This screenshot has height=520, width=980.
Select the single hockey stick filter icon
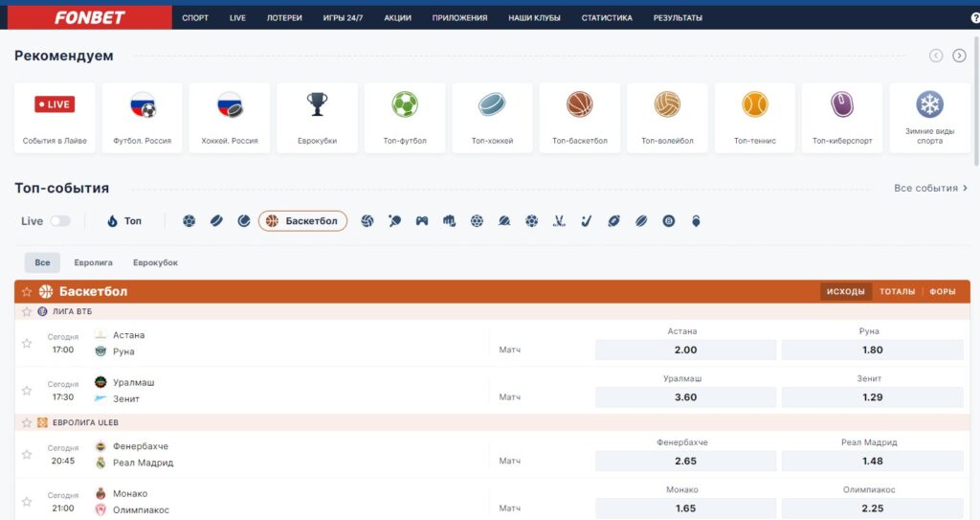587,221
